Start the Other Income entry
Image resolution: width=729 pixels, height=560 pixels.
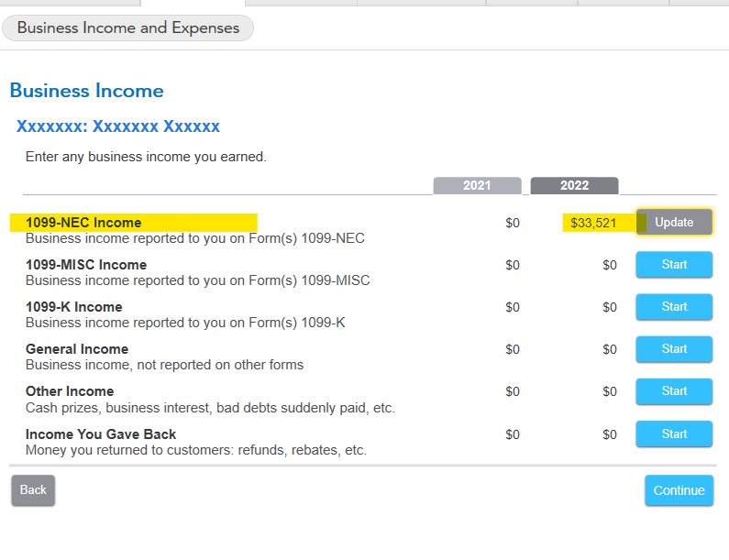(674, 391)
